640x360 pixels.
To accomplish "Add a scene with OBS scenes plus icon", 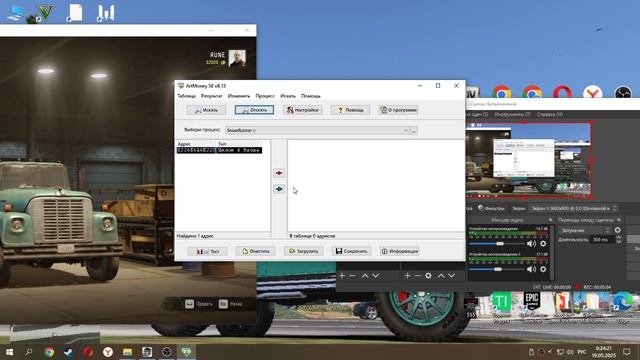I will 342,276.
